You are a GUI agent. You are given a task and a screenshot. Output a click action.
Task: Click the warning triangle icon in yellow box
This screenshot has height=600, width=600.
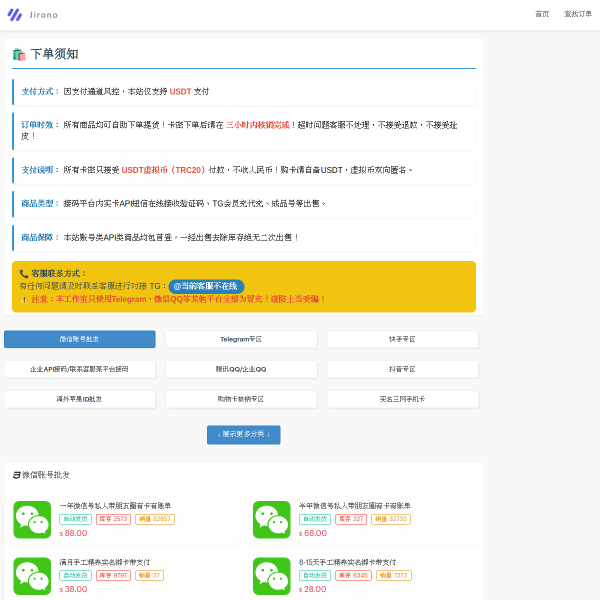[24, 299]
